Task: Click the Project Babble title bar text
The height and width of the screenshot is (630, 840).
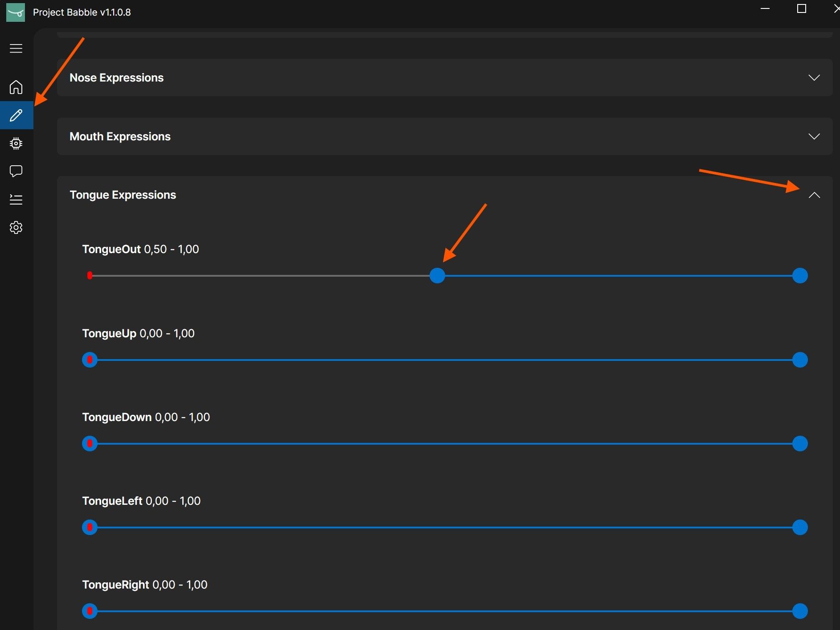Action: pyautogui.click(x=82, y=12)
